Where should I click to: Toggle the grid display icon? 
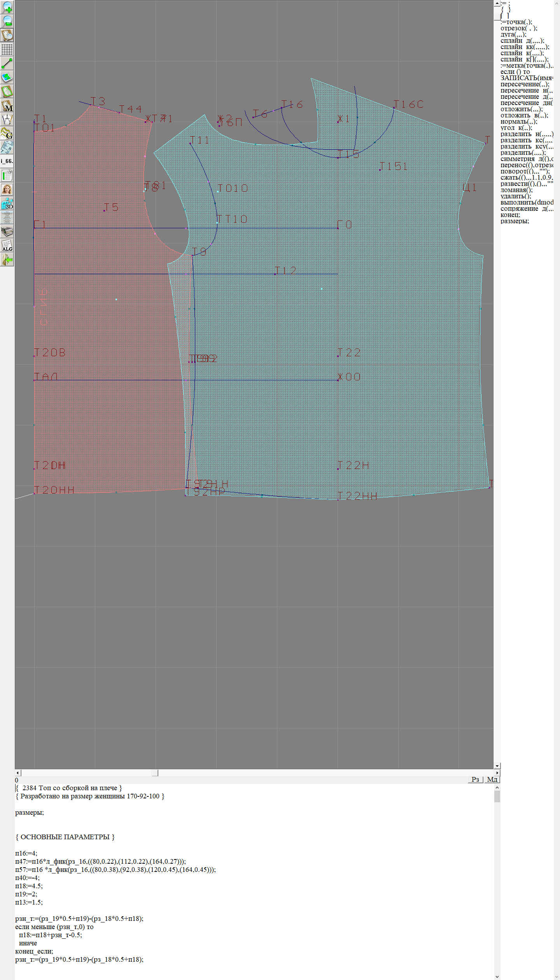point(7,49)
